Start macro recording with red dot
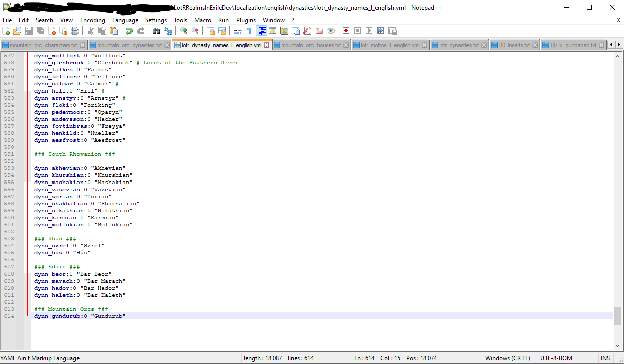 [x=346, y=31]
